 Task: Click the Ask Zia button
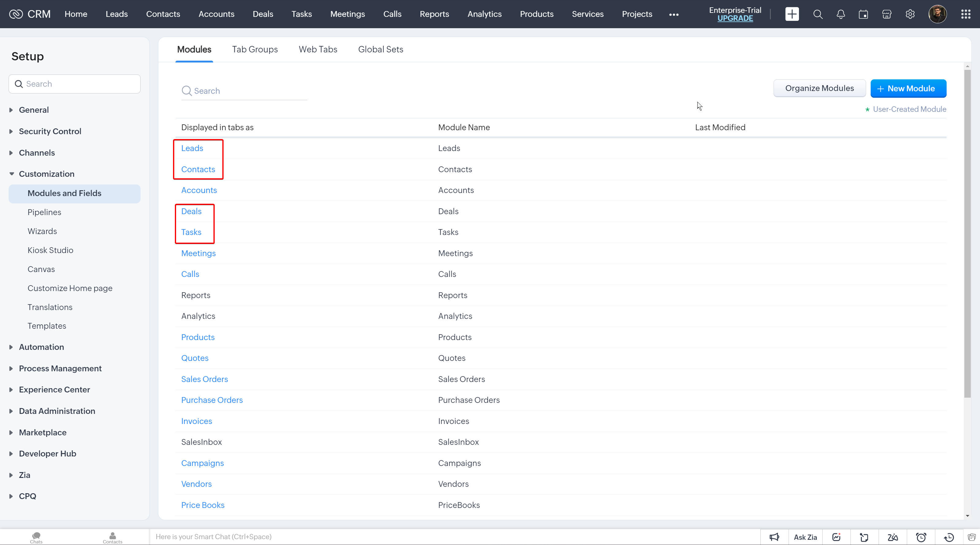805,537
